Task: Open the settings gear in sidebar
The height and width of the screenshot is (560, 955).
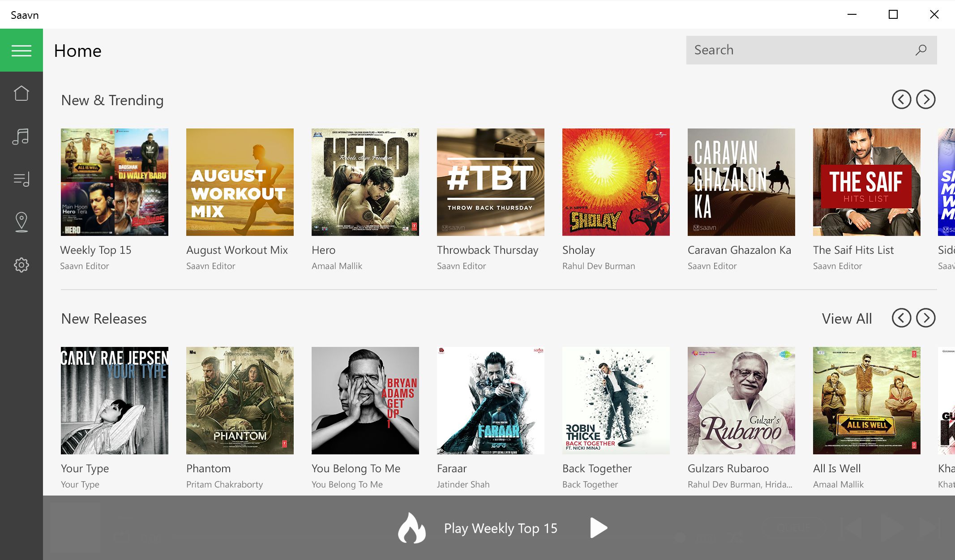Action: (21, 265)
